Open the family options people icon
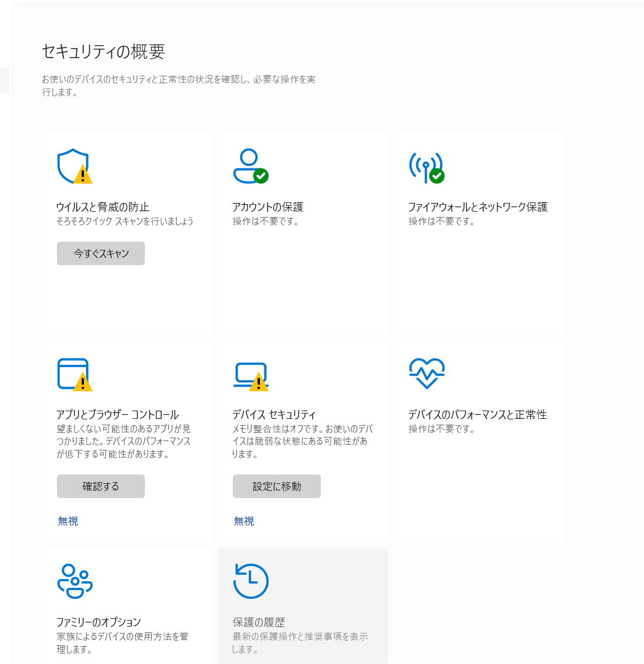The image size is (644, 664). pyautogui.click(x=74, y=581)
